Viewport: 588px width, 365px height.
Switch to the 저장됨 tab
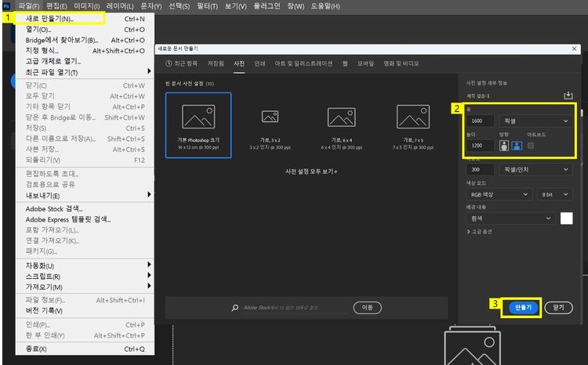(216, 63)
